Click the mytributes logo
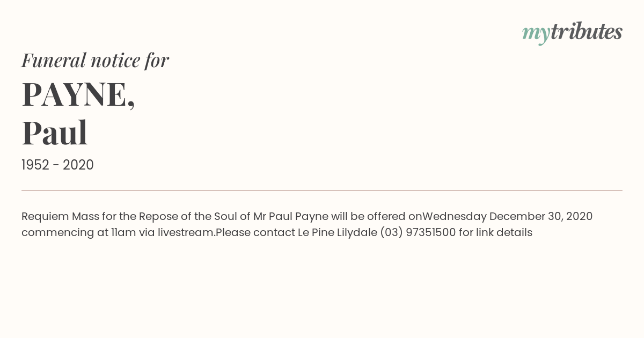Screen dimensions: 644x338 click(572, 33)
